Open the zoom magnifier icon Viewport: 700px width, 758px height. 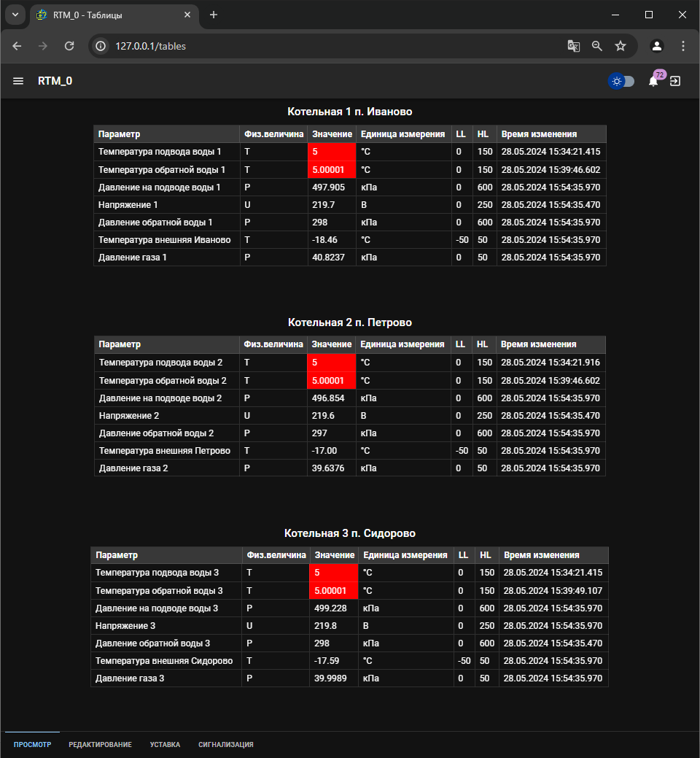tap(597, 46)
